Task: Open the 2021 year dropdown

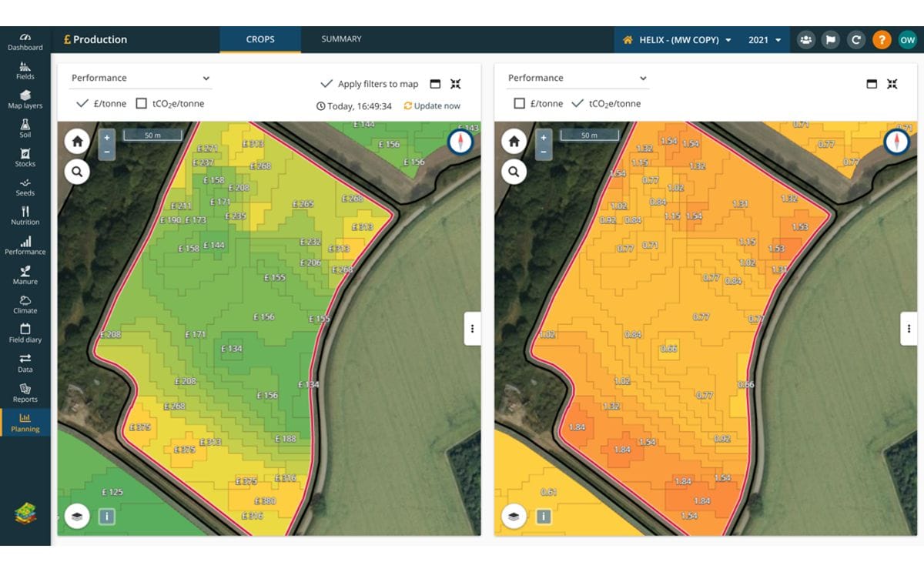Action: tap(765, 40)
